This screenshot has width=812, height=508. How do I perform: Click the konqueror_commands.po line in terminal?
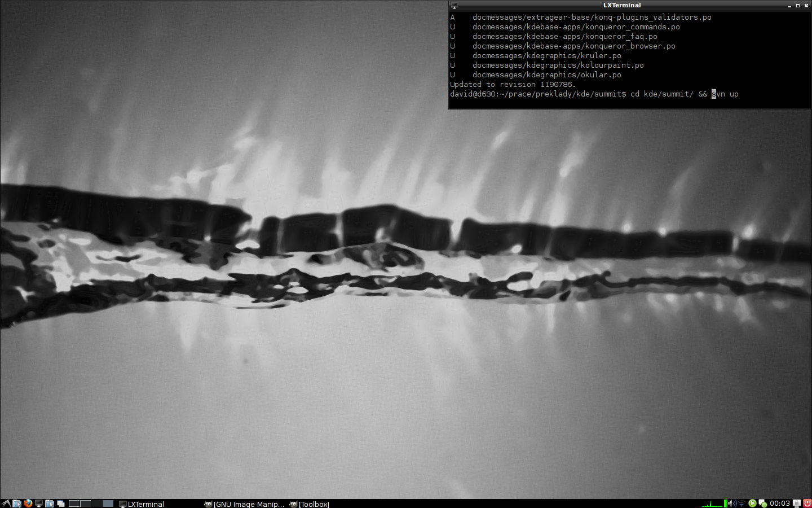pyautogui.click(x=565, y=27)
